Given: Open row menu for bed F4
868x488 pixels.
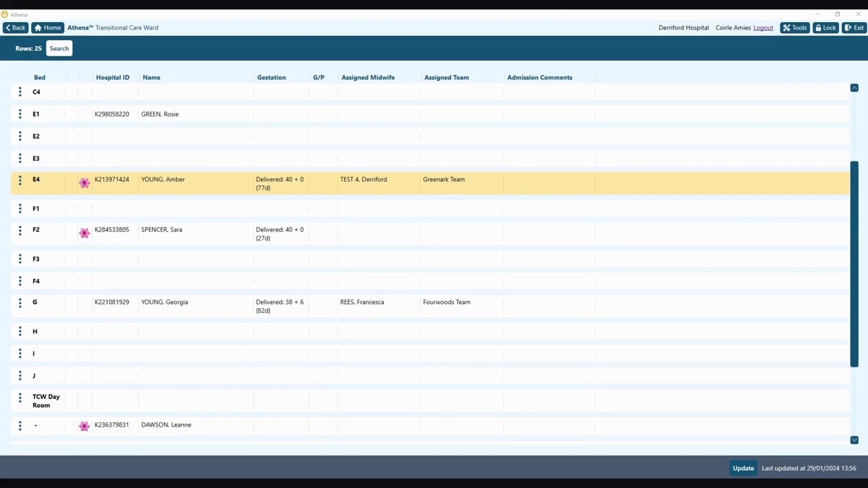Looking at the screenshot, I should (20, 281).
